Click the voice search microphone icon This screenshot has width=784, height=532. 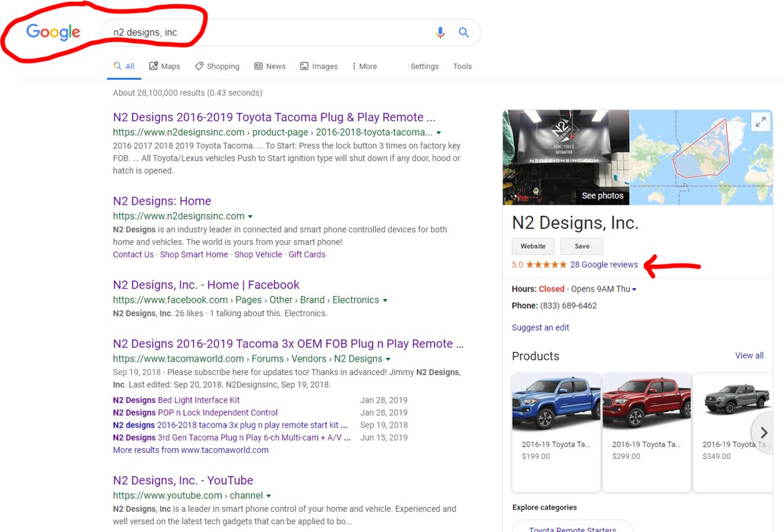click(440, 32)
